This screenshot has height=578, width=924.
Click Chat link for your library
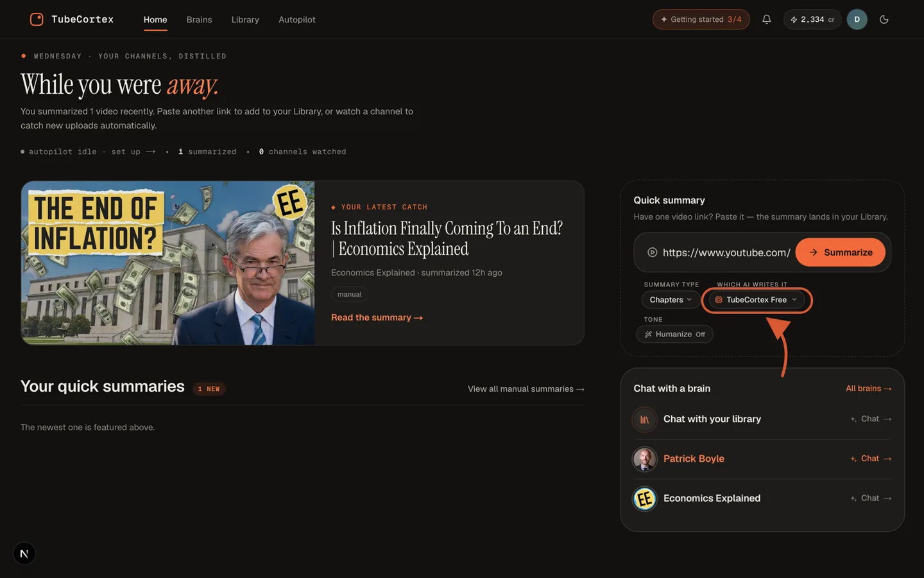pos(871,419)
